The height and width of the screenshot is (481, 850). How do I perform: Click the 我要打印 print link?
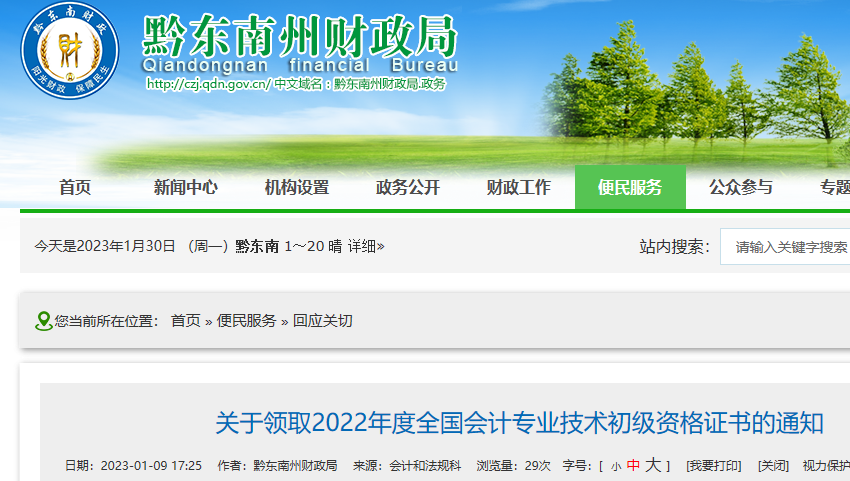(713, 466)
